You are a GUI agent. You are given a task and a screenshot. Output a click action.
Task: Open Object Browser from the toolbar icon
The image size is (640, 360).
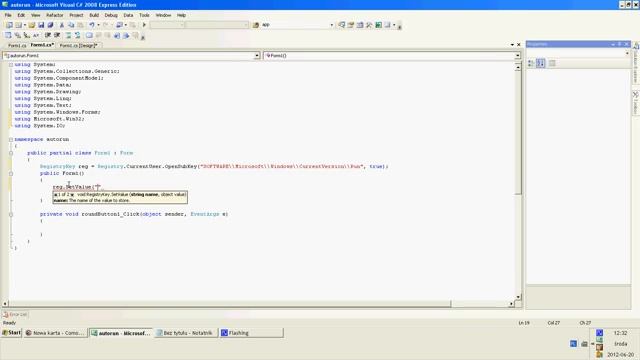point(360,25)
